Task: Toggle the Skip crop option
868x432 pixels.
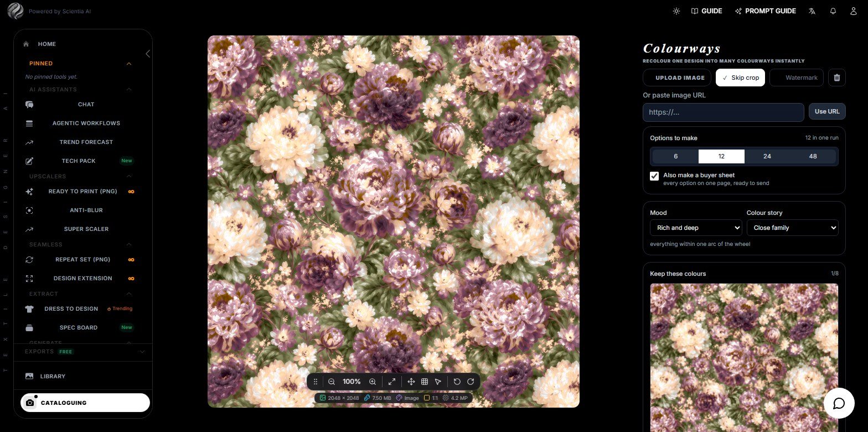Action: (x=740, y=78)
